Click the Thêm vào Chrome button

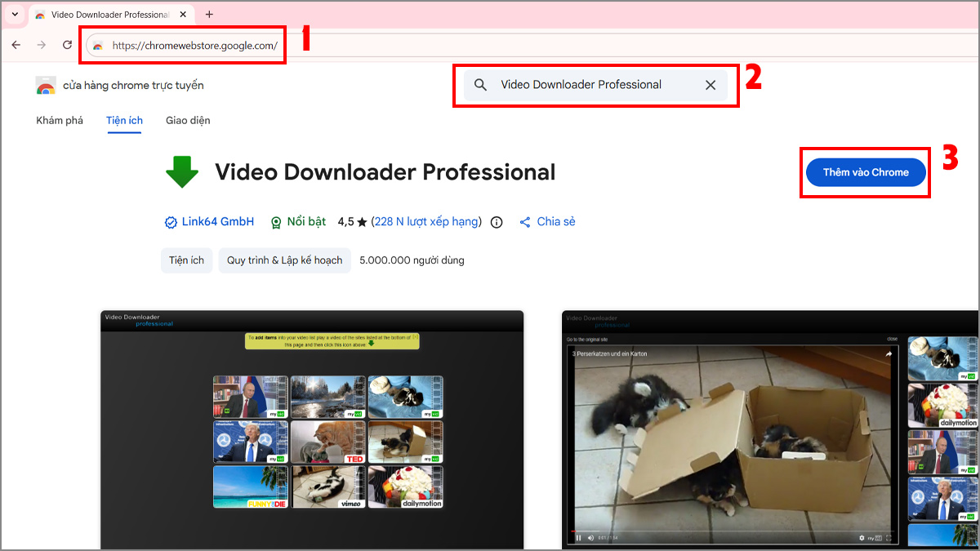point(865,172)
